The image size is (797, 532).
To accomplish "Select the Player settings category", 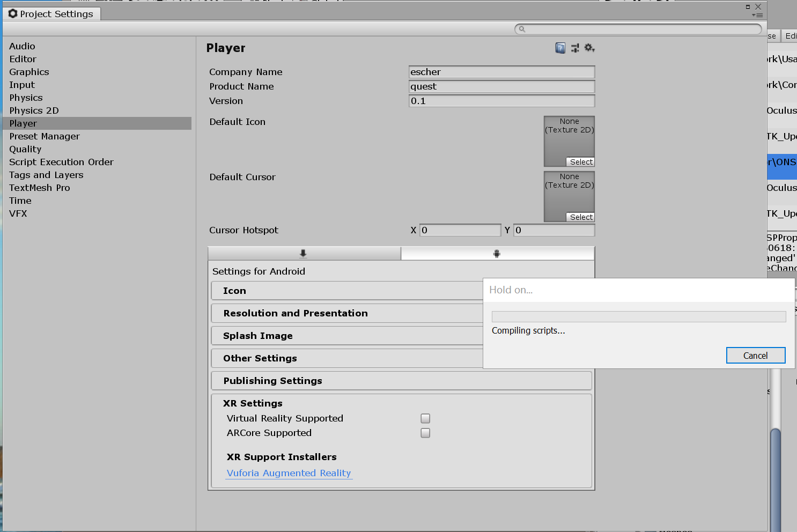I will [97, 123].
